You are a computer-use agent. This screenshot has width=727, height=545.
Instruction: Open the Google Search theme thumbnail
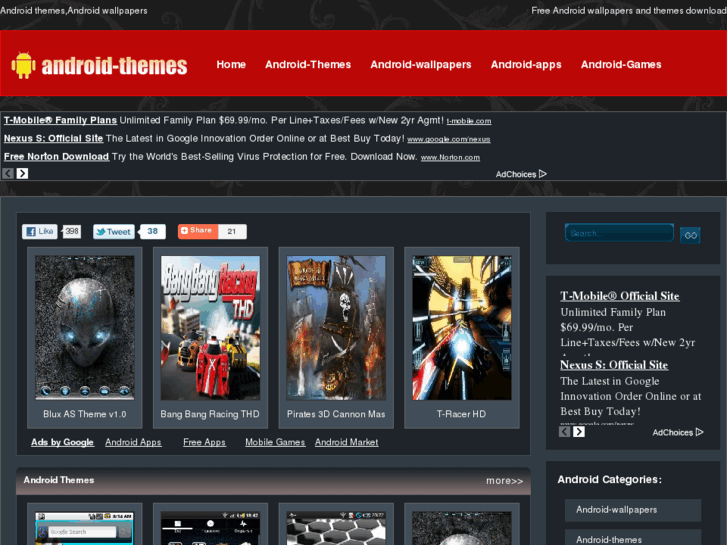[x=85, y=528]
